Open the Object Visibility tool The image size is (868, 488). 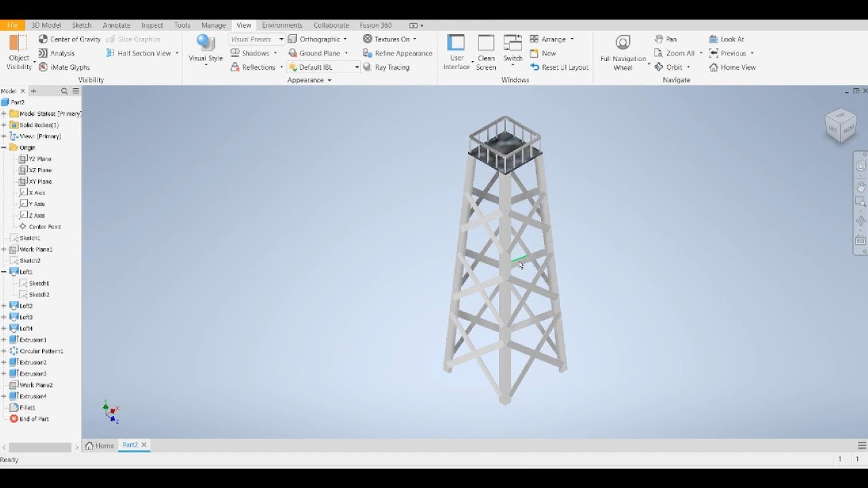click(19, 52)
